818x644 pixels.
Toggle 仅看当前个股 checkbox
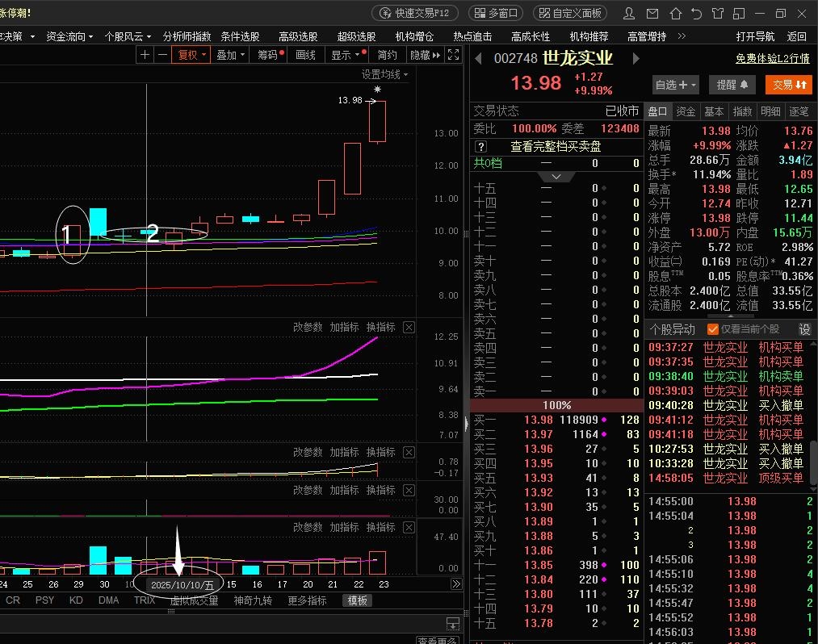pyautogui.click(x=712, y=329)
